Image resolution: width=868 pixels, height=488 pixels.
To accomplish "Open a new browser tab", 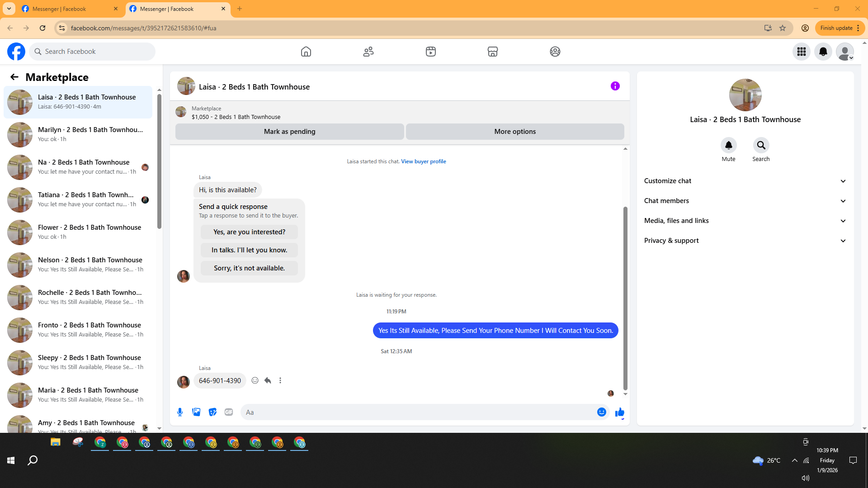I will point(240,9).
